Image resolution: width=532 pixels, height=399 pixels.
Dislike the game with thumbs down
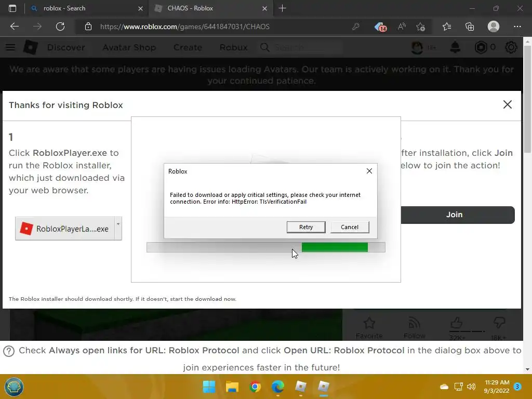499,323
